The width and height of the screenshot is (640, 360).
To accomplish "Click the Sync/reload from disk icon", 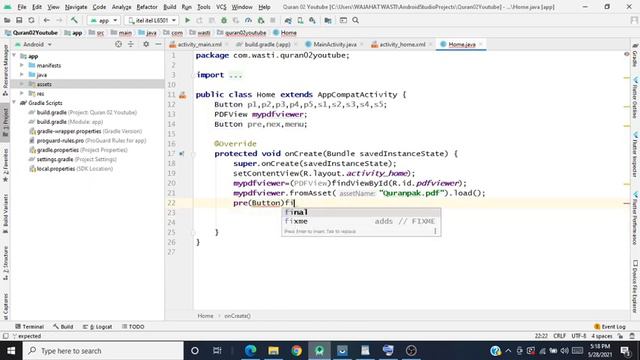I will coord(31,20).
